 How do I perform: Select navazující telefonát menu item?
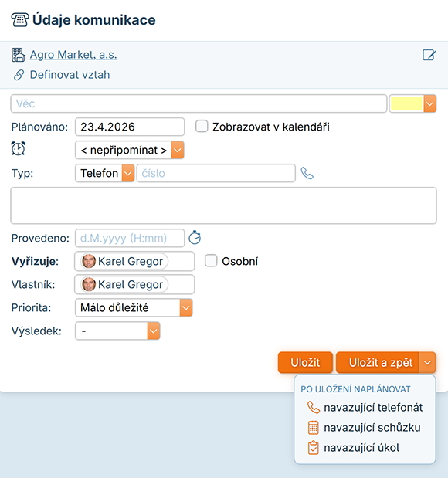[x=365, y=408]
